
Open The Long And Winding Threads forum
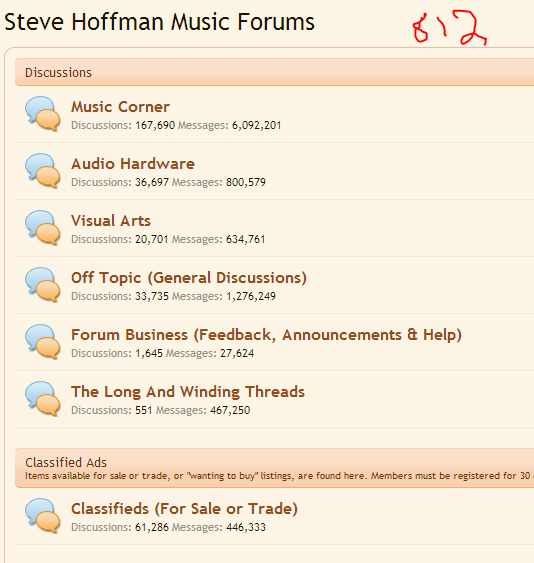click(x=188, y=392)
